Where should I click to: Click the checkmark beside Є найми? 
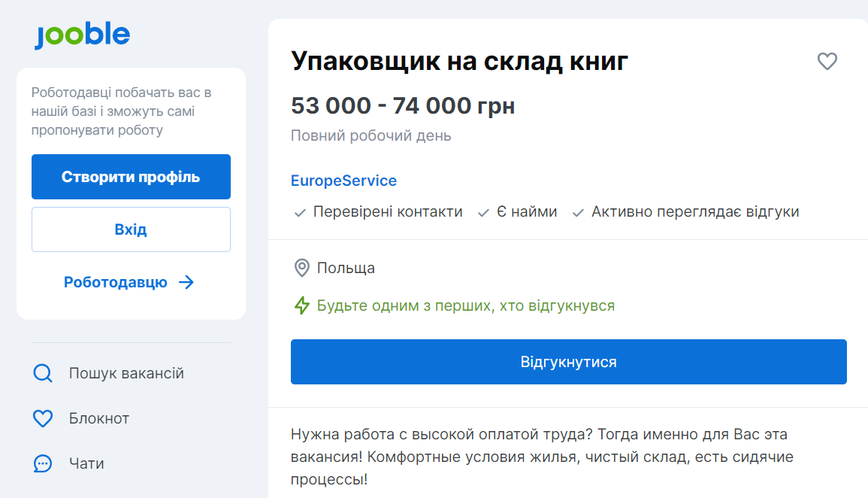482,212
